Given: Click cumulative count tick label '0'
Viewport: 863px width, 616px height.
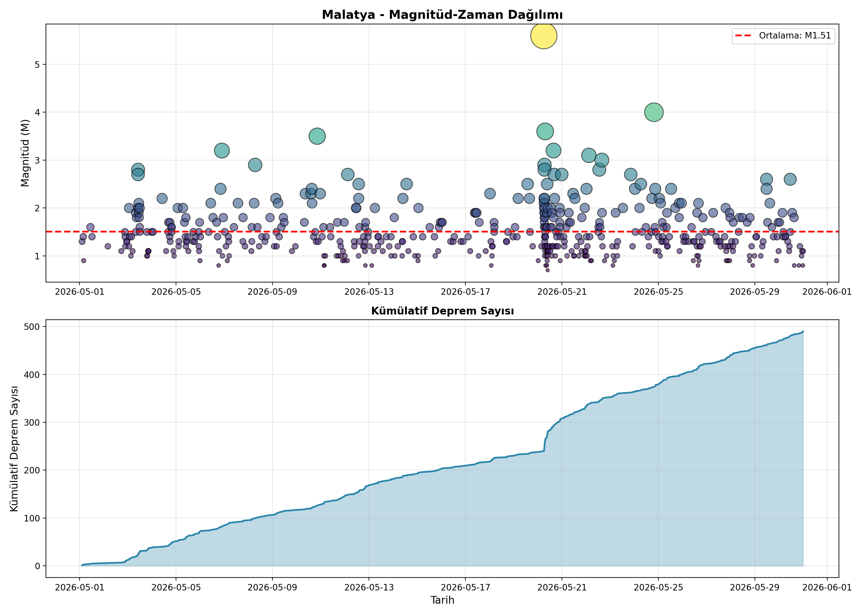Looking at the screenshot, I should click(37, 566).
